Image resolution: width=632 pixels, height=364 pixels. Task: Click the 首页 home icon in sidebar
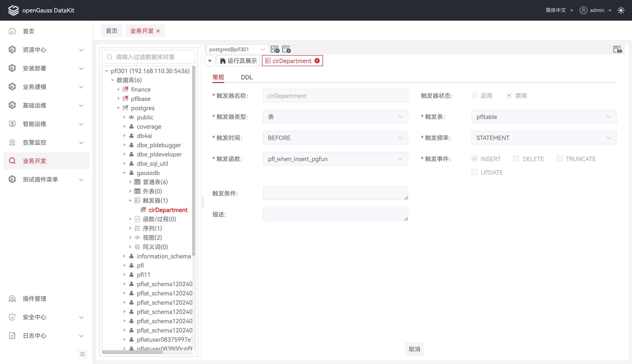click(x=12, y=31)
